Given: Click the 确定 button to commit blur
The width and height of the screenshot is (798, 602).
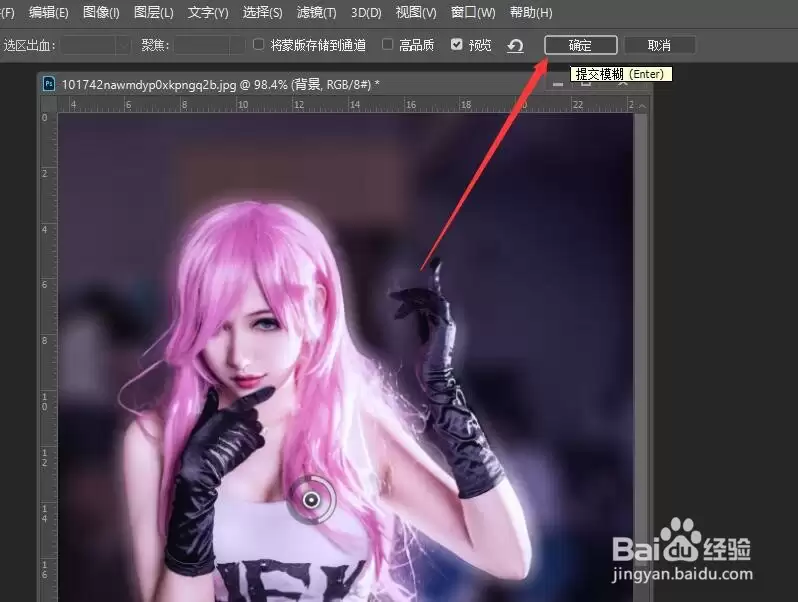Looking at the screenshot, I should pyautogui.click(x=581, y=45).
